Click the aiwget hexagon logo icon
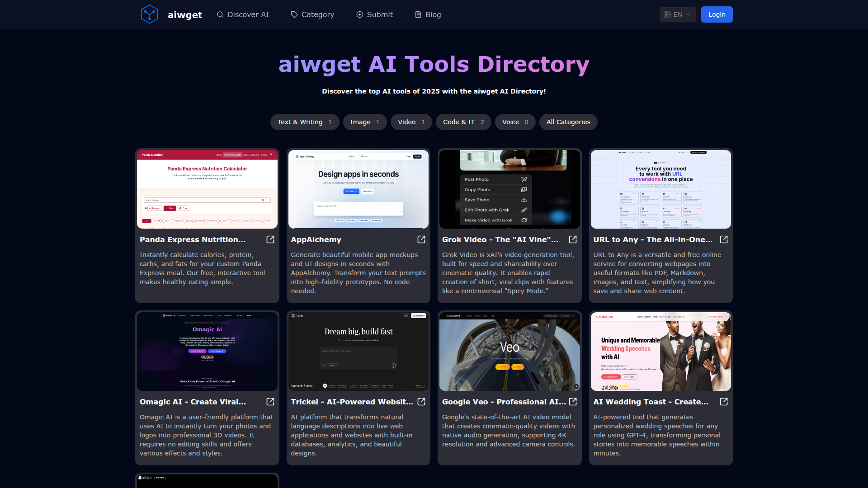This screenshot has height=488, width=868. (x=149, y=14)
